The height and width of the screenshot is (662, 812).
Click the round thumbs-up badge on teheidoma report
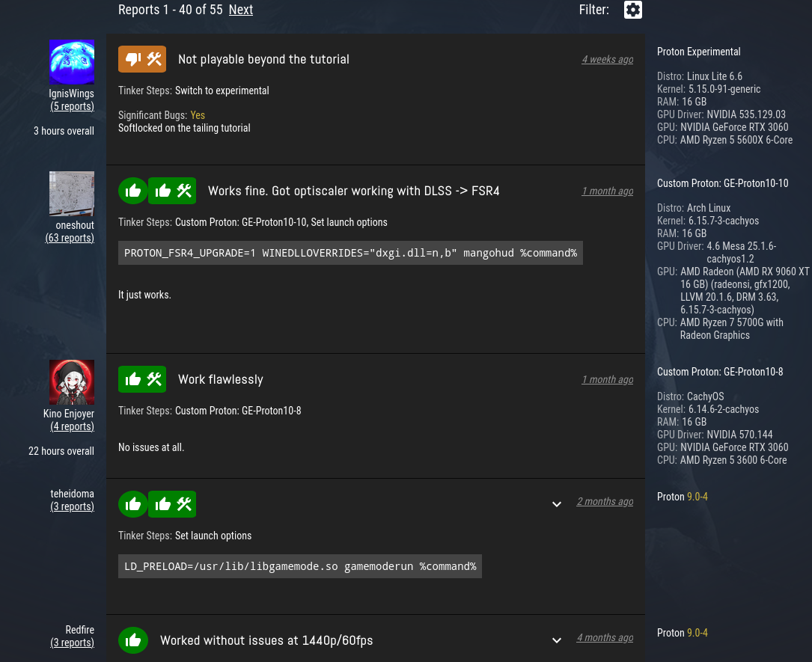[133, 504]
